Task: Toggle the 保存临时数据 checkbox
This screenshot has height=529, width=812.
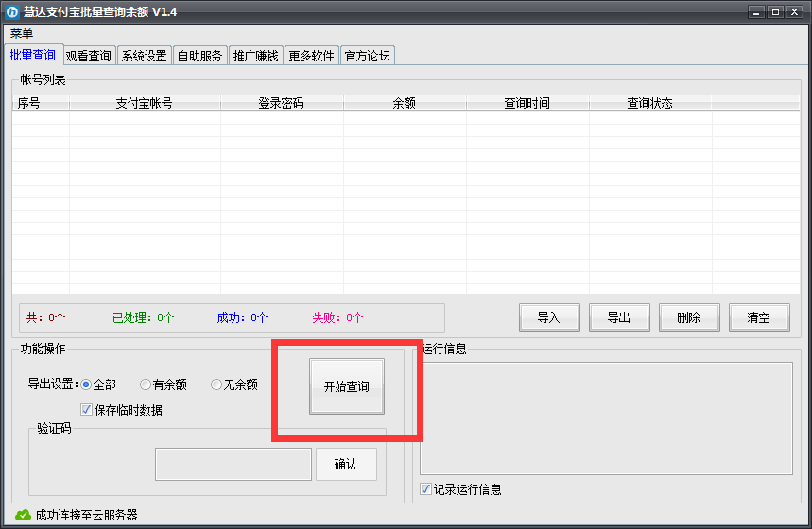Action: (87, 410)
